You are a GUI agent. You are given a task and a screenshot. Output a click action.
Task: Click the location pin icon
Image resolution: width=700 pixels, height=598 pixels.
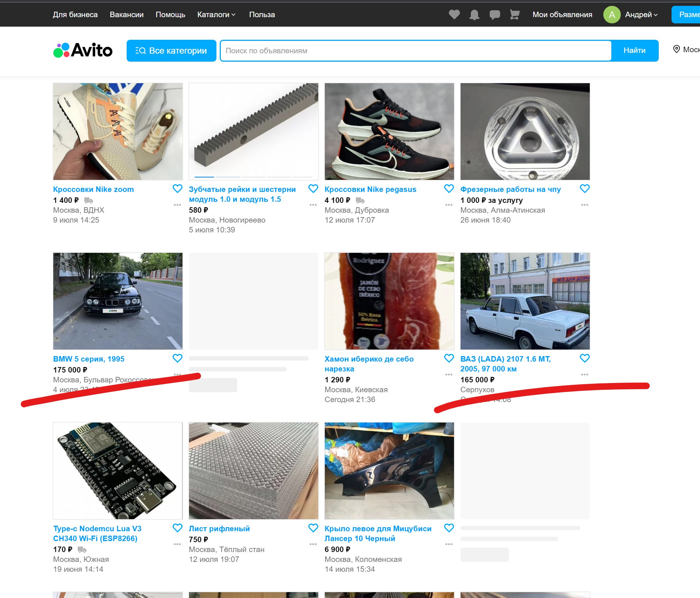coord(676,49)
